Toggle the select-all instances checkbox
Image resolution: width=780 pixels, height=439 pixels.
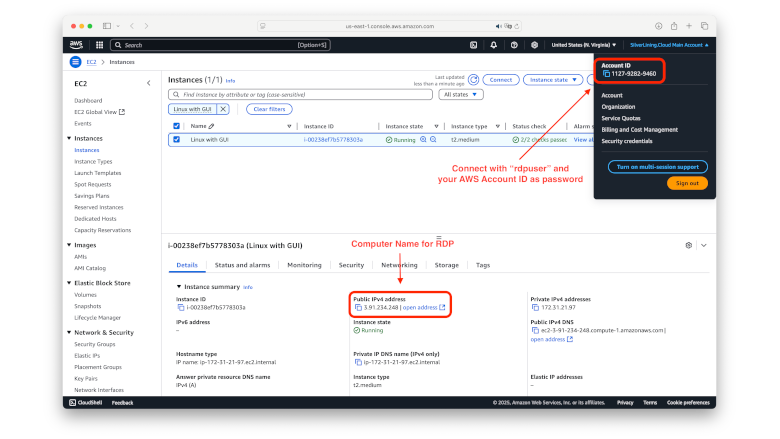click(x=176, y=126)
